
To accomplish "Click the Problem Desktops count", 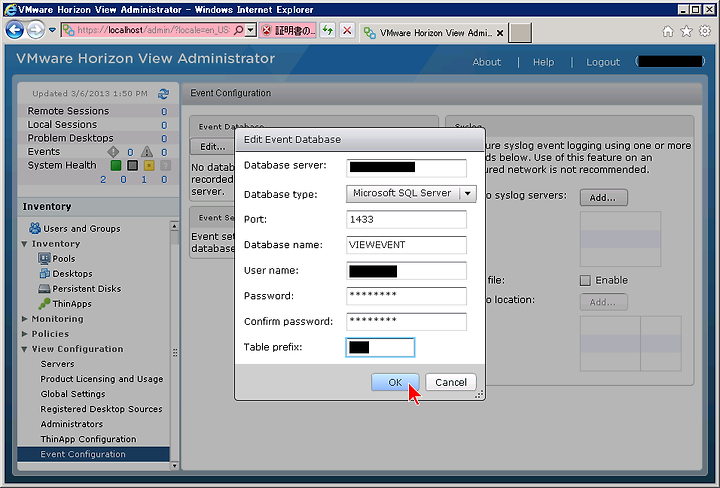I will (x=164, y=138).
